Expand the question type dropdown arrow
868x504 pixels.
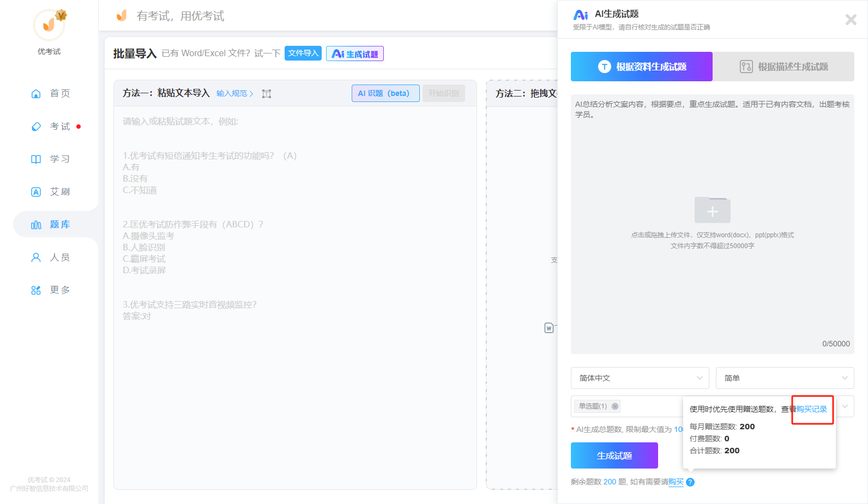(845, 406)
